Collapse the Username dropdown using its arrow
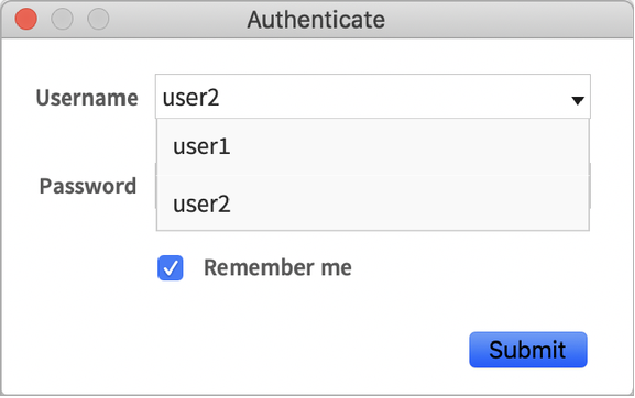 [577, 100]
